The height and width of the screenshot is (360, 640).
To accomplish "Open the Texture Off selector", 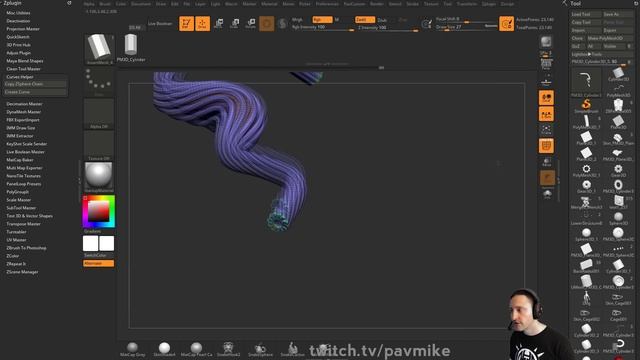I will pos(99,146).
